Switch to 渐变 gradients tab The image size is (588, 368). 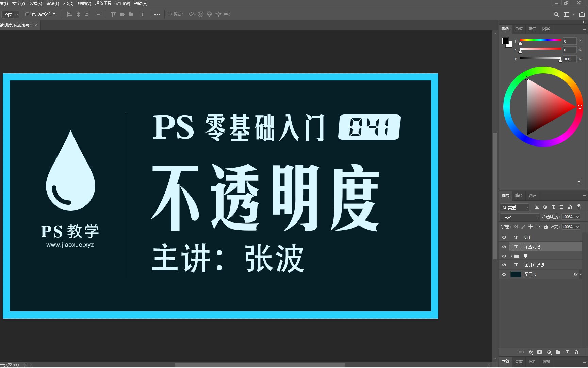coord(533,29)
